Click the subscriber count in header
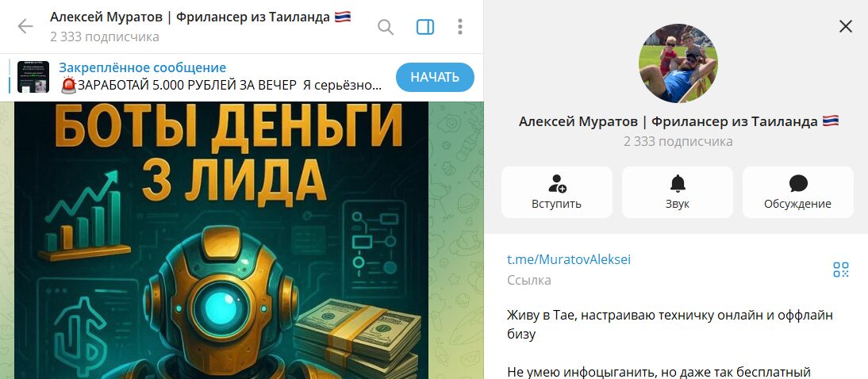This screenshot has height=379, width=868. [105, 37]
